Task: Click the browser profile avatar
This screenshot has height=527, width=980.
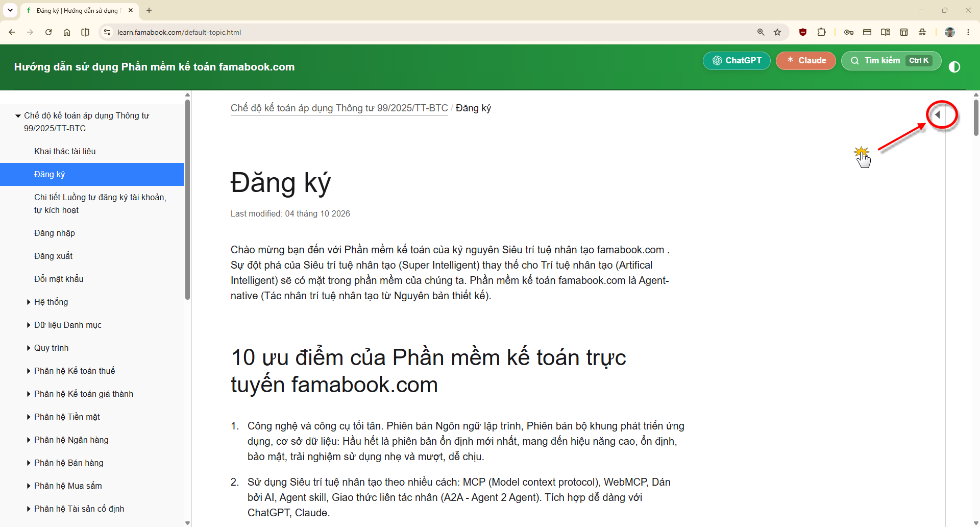Action: click(x=950, y=32)
